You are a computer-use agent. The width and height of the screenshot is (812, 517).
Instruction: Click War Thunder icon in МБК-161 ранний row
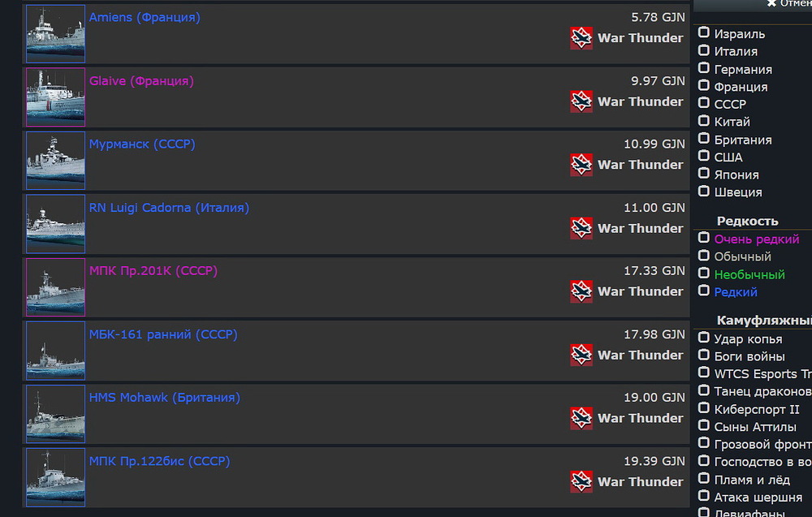pyautogui.click(x=581, y=355)
